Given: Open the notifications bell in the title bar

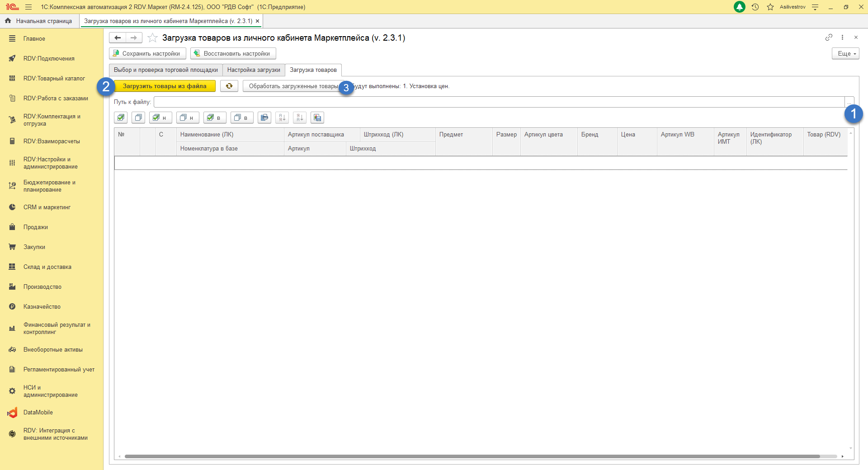Looking at the screenshot, I should 740,7.
